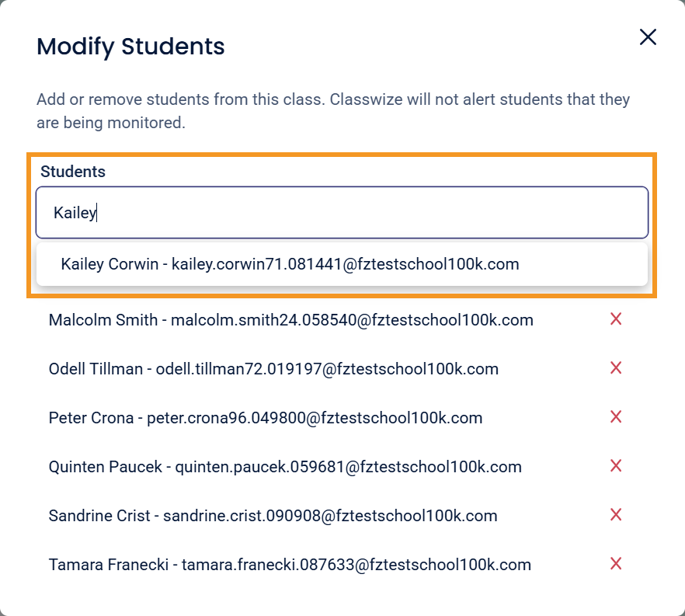The height and width of the screenshot is (616, 685).
Task: Focus the Students search field
Action: click(342, 212)
